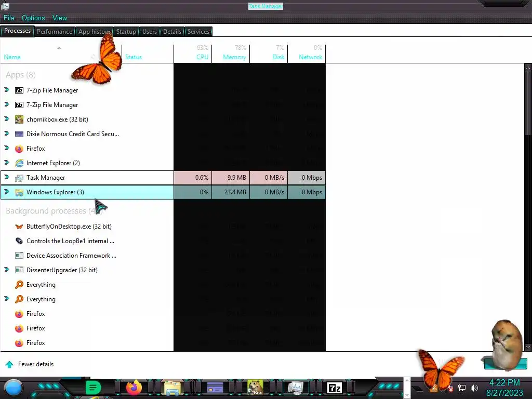This screenshot has height=399, width=532.
Task: Click the network icon in system tray
Action: point(462,388)
